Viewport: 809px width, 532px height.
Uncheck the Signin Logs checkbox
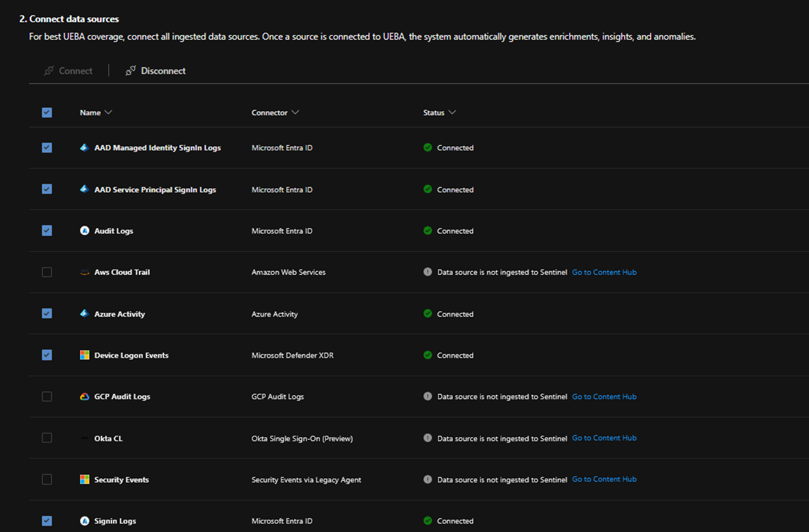[x=47, y=521]
